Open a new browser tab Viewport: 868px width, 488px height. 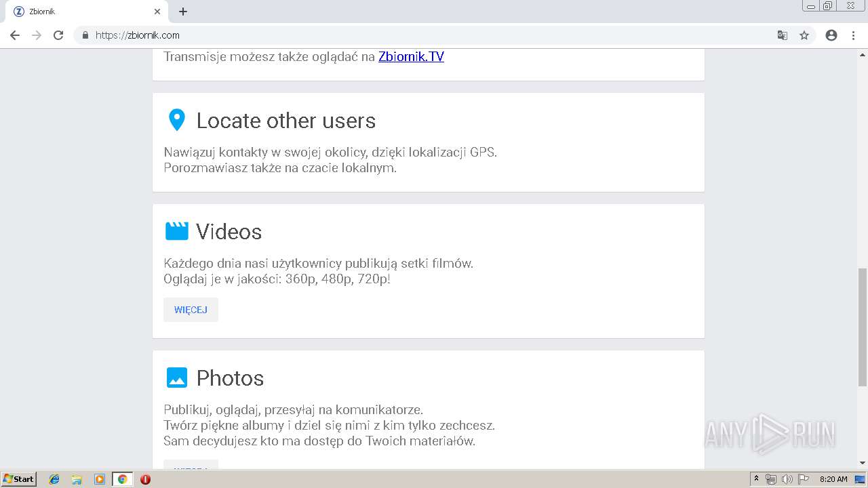tap(183, 12)
